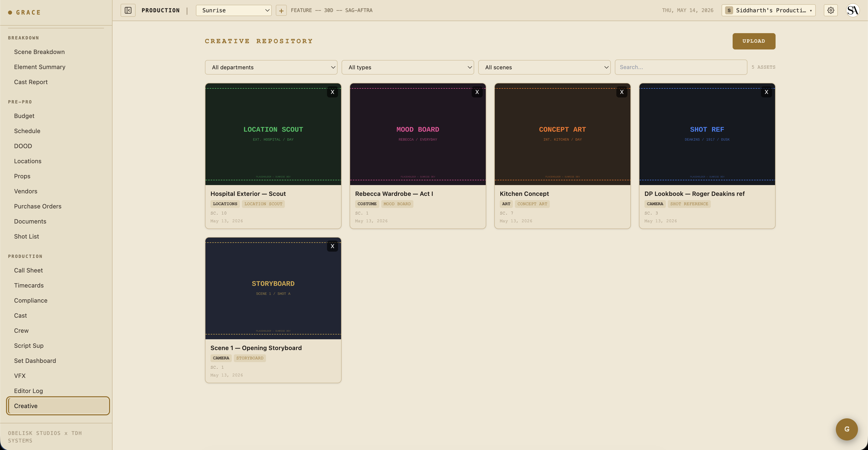The image size is (868, 450).
Task: Remove the Kitchen Concept asset
Action: tap(622, 92)
